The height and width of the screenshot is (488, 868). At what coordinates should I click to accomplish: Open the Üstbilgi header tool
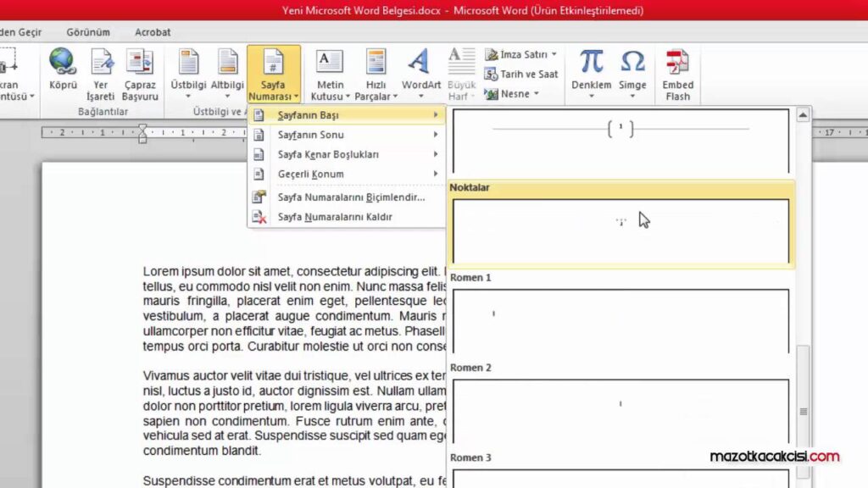[187, 68]
